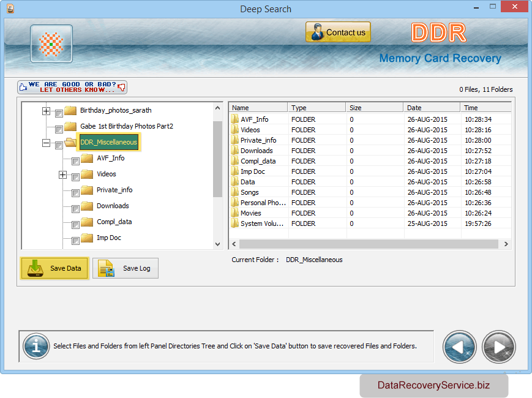Select the DDR_Miscellaneous tree folder
The width and height of the screenshot is (532, 398).
108,142
